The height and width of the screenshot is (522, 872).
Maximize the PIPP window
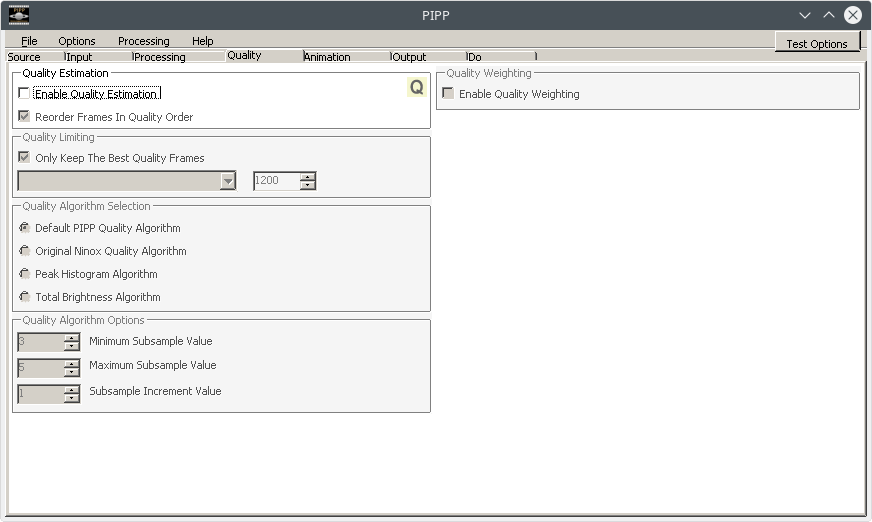coord(829,15)
